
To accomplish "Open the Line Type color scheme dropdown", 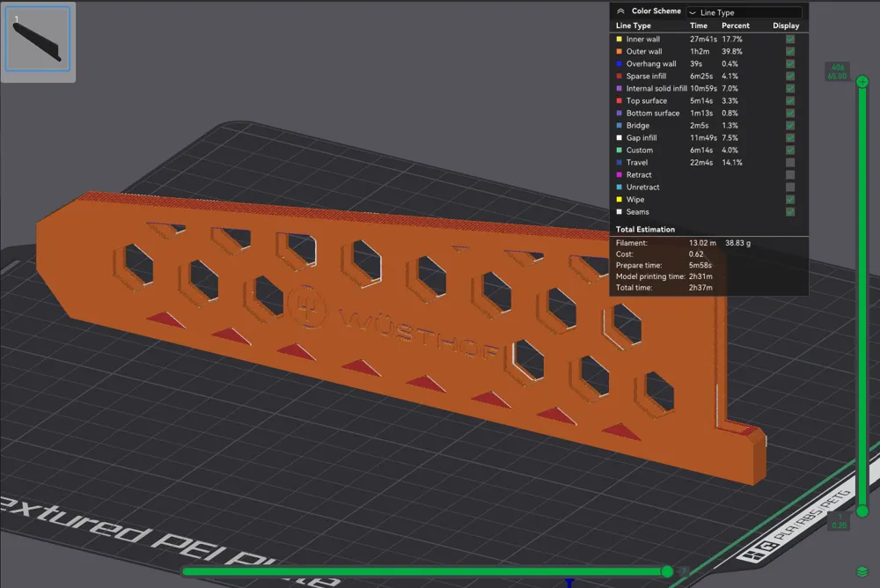I will pos(744,12).
